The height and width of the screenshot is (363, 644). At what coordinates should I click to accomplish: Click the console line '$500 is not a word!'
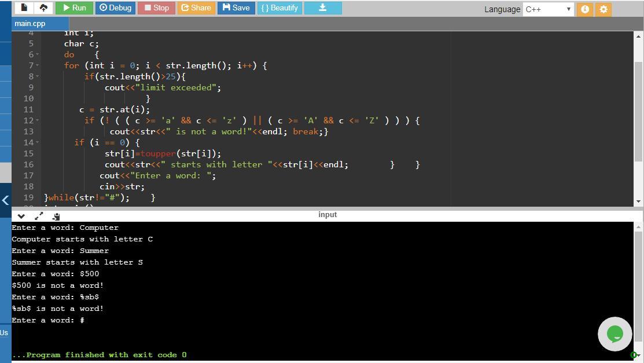[57, 285]
